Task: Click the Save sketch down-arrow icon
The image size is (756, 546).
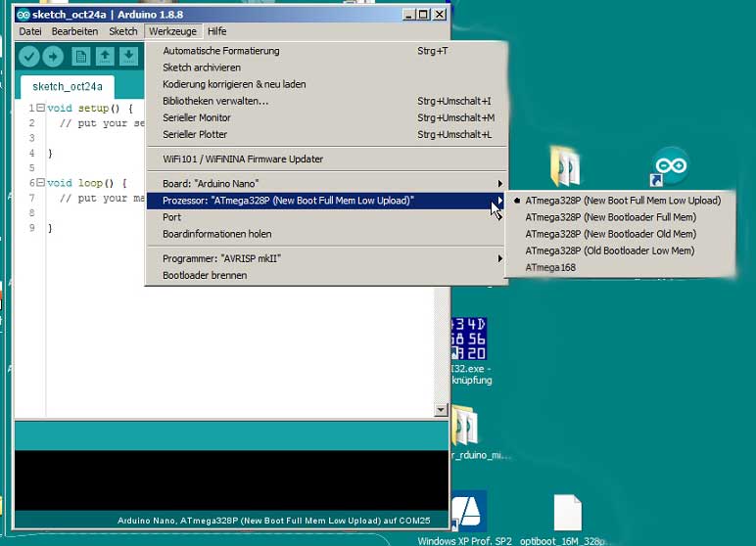Action: pos(128,57)
